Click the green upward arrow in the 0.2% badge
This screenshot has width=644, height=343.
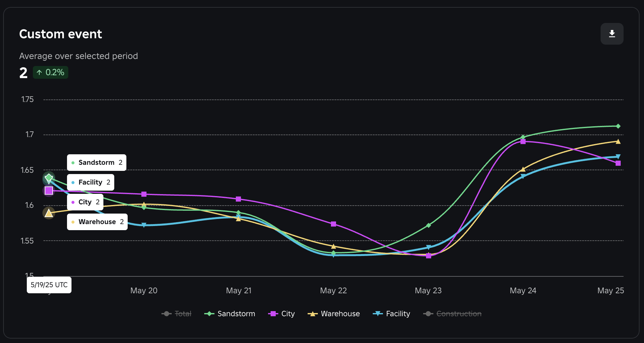[39, 72]
